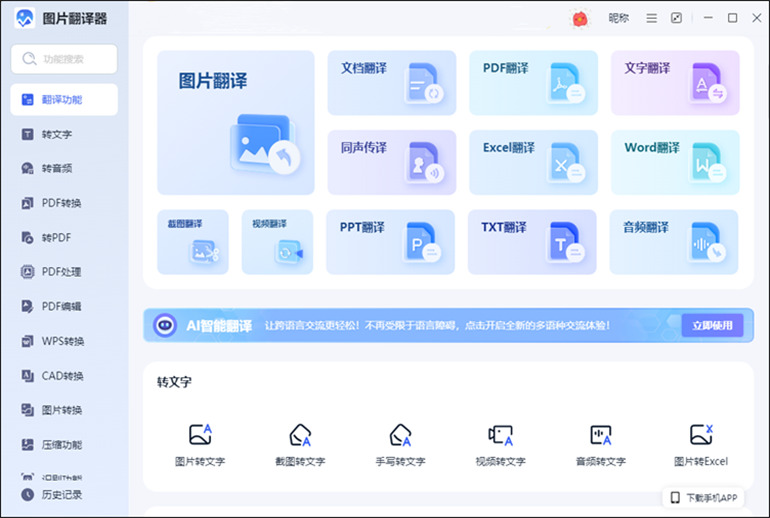This screenshot has height=518, width=770.
Task: Select 视频转文字 video to text
Action: (x=500, y=445)
